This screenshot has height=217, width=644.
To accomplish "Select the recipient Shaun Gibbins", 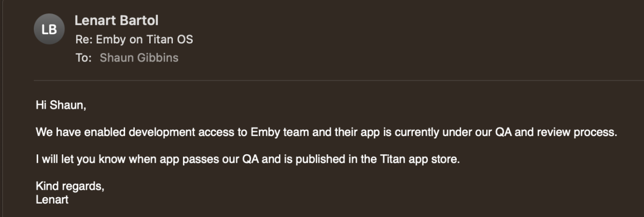I will point(139,58).
